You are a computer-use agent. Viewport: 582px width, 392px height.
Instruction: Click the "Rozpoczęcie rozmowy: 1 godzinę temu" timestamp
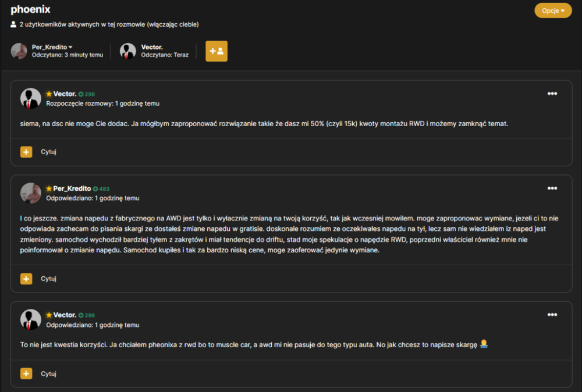[x=103, y=104]
